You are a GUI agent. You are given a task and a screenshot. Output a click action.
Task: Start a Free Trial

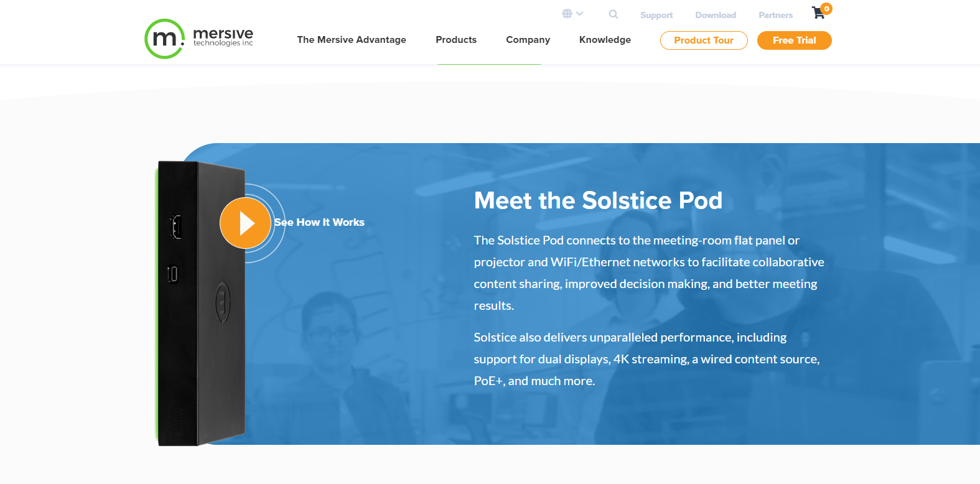[x=795, y=40]
